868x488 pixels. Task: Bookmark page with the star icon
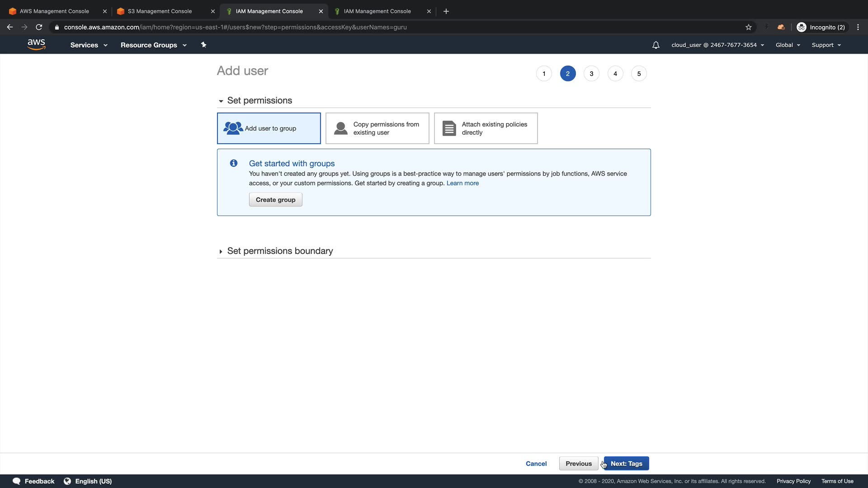pyautogui.click(x=748, y=27)
